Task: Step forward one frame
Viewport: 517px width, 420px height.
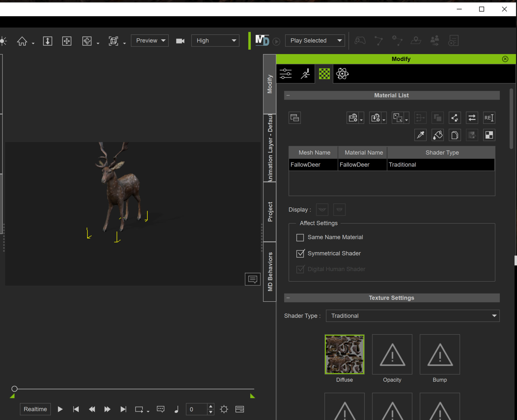Action: tap(107, 409)
